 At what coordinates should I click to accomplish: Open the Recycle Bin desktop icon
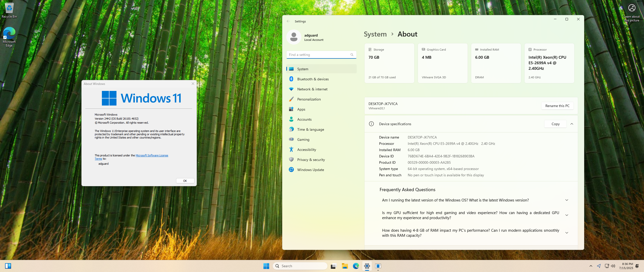tap(9, 10)
